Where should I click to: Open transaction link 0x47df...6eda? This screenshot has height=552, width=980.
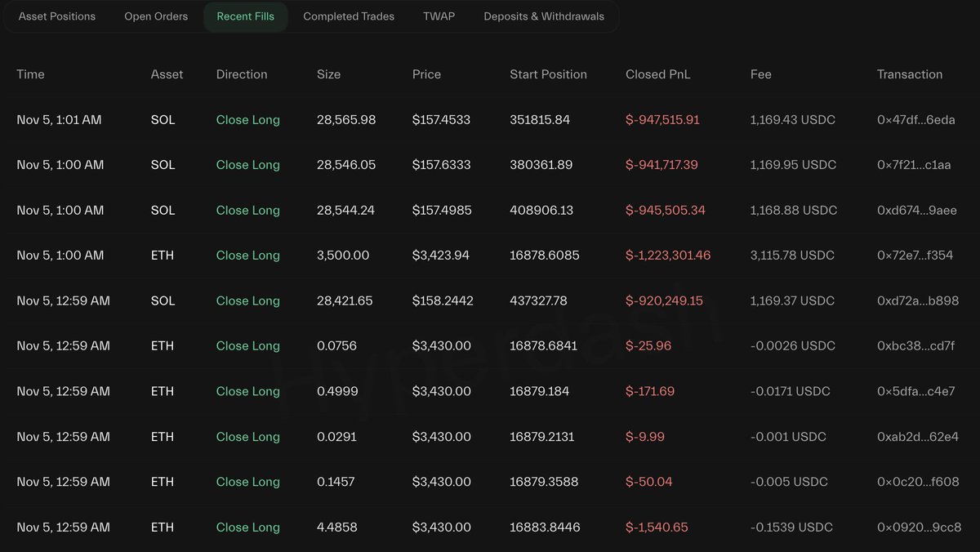pos(915,120)
